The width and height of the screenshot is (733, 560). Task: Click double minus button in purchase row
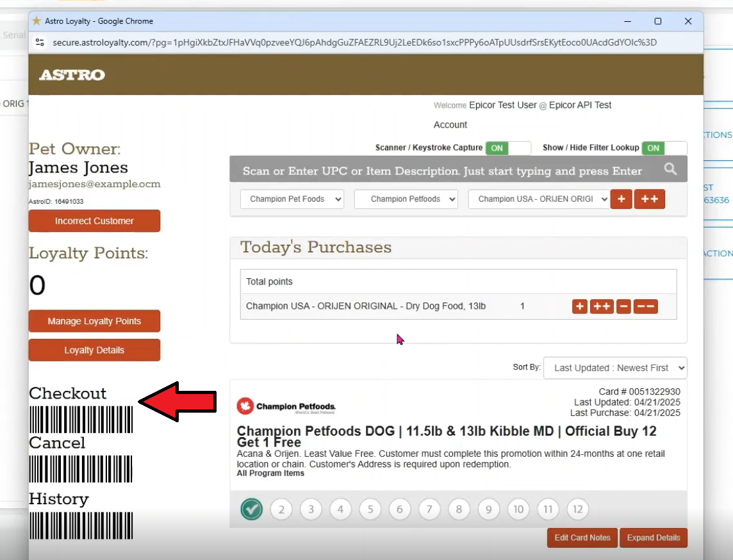tap(645, 307)
